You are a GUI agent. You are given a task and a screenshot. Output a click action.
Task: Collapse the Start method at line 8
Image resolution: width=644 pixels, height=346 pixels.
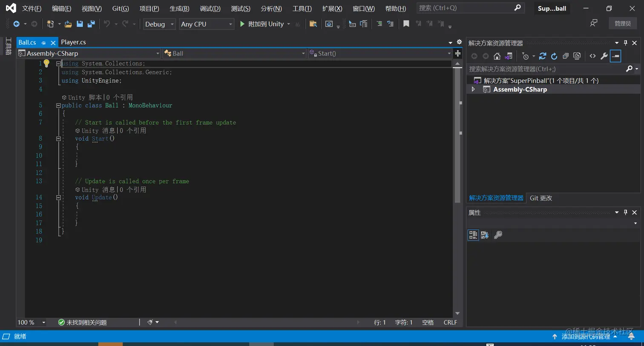[x=58, y=138]
